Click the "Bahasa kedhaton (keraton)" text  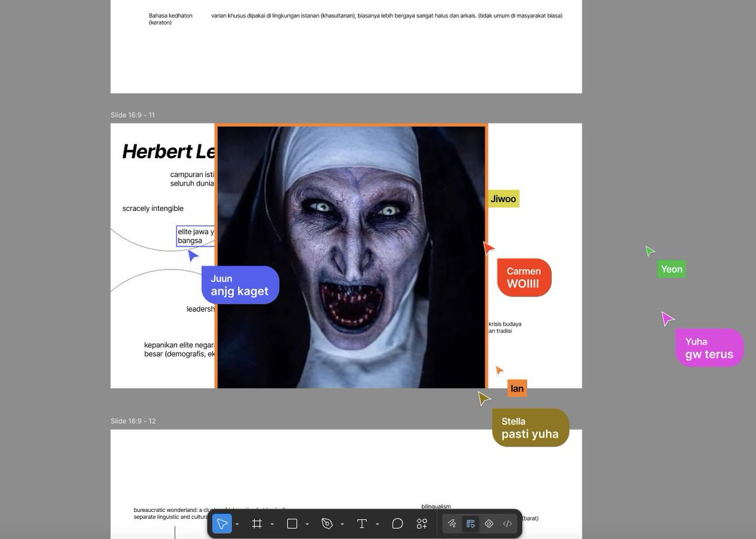pos(171,19)
